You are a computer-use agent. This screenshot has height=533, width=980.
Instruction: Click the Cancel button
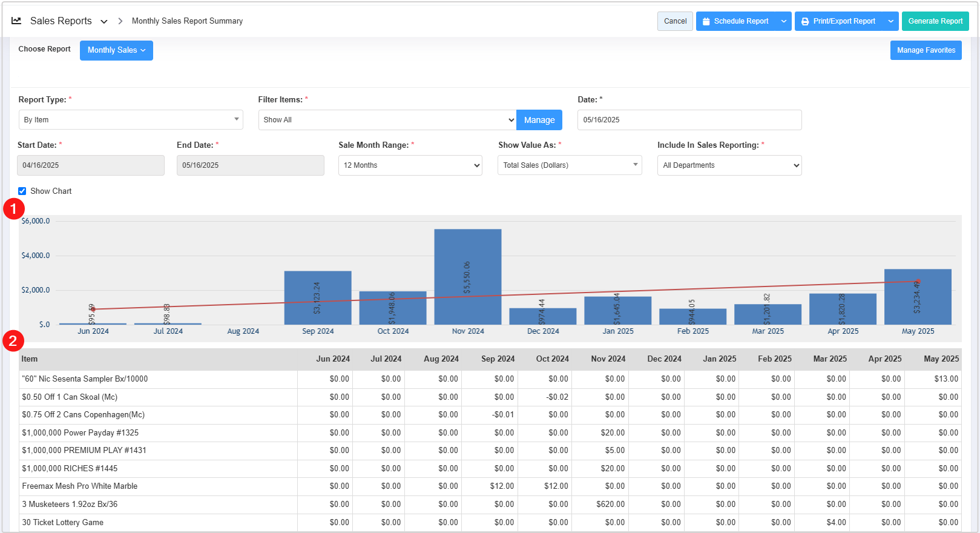(x=675, y=21)
